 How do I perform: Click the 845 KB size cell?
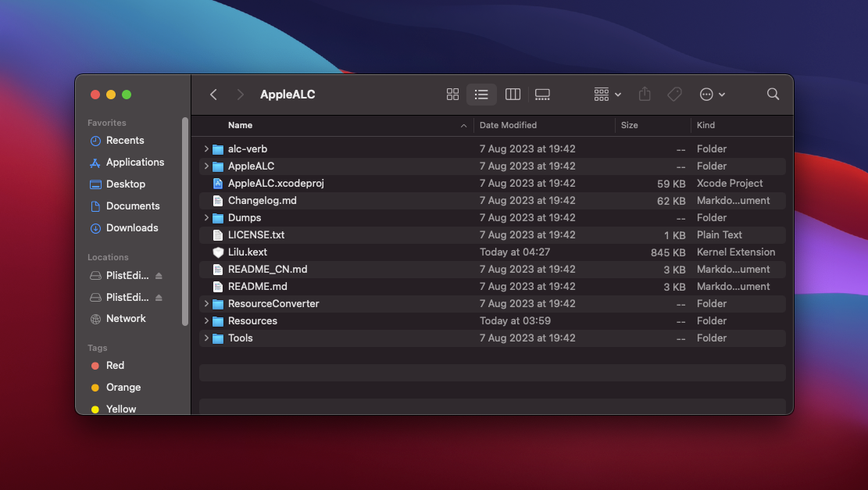[668, 252]
